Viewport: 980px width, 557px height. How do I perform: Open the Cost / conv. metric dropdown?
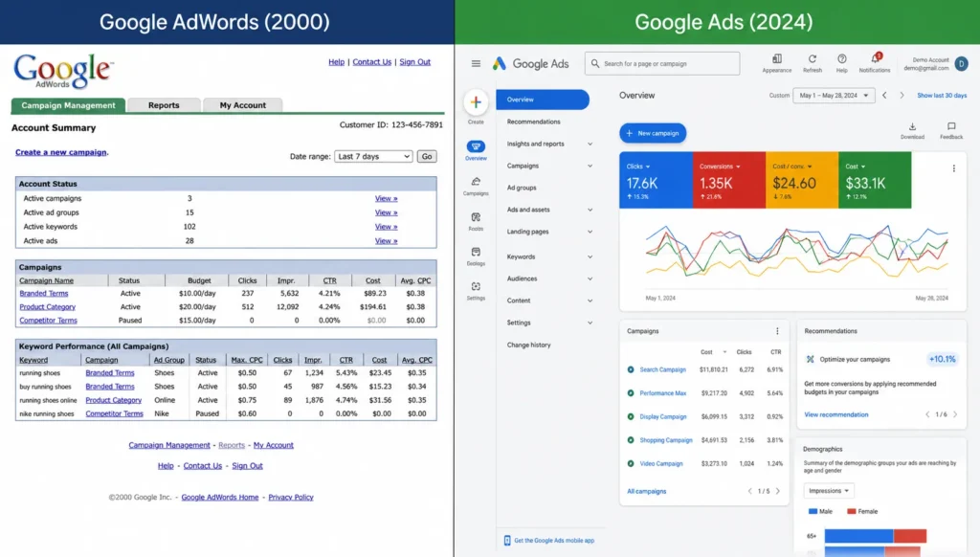(791, 167)
